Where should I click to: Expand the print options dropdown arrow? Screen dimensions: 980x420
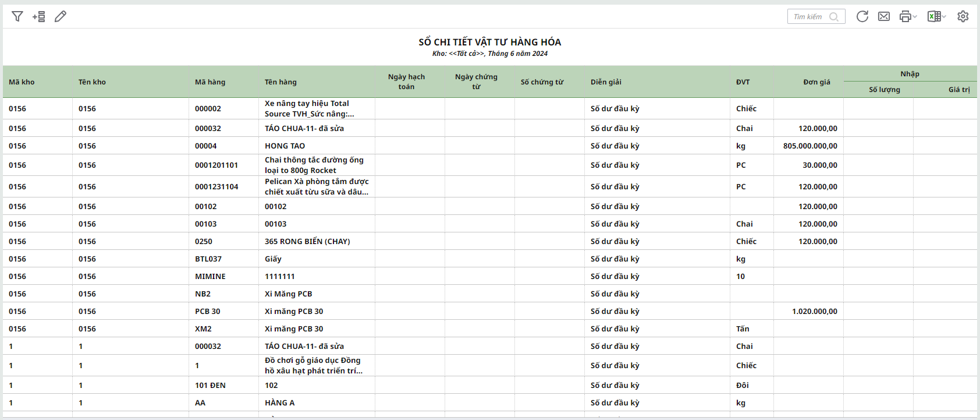915,17
